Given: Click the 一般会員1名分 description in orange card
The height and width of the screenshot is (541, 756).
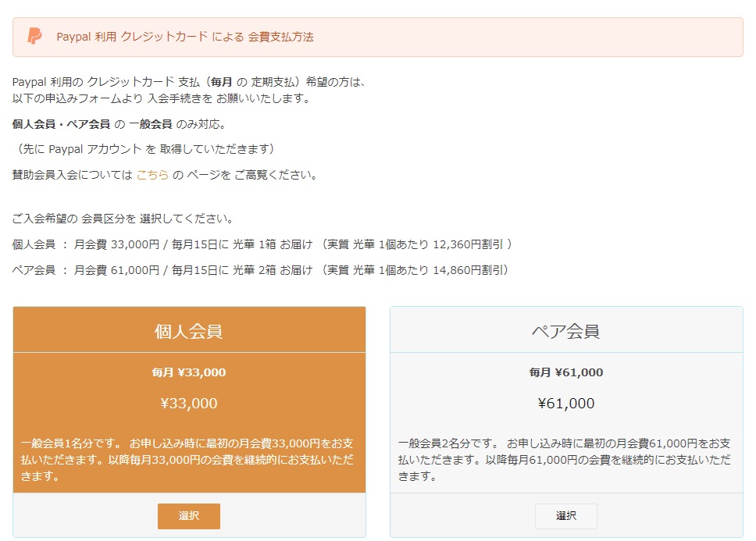Looking at the screenshot, I should (189, 459).
